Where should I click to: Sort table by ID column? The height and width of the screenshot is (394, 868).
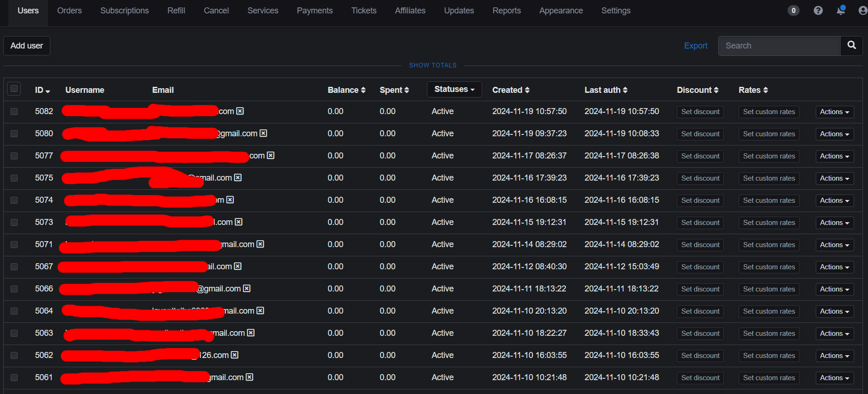click(x=42, y=90)
